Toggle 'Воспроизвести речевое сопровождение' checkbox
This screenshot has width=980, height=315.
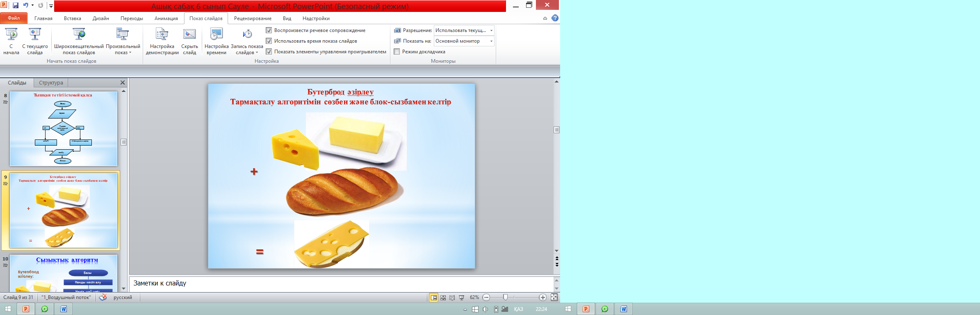point(269,30)
